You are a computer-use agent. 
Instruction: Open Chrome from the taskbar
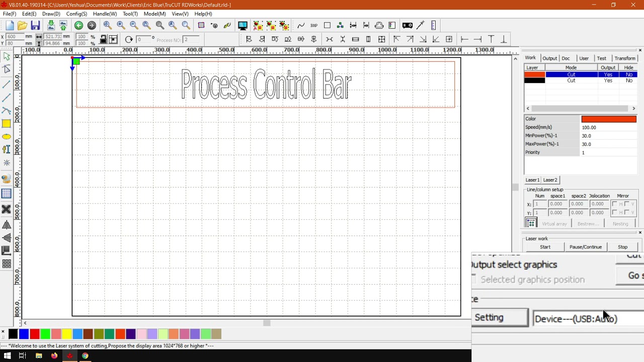[x=85, y=356]
